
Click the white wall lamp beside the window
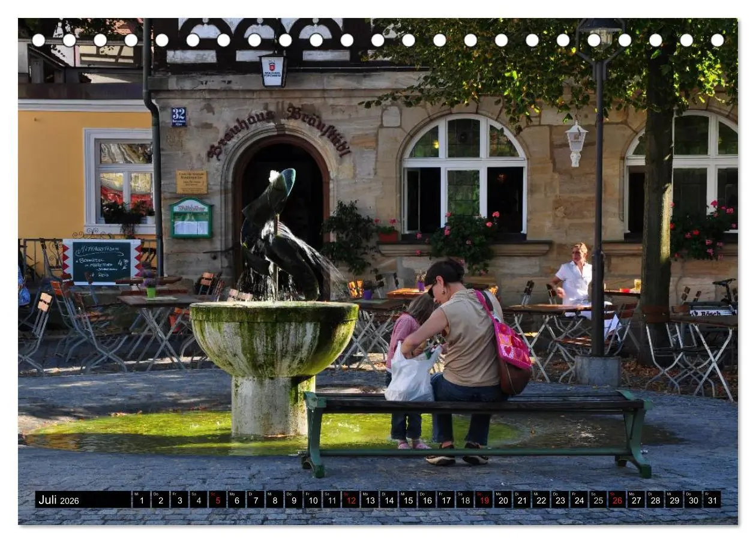pyautogui.click(x=576, y=143)
